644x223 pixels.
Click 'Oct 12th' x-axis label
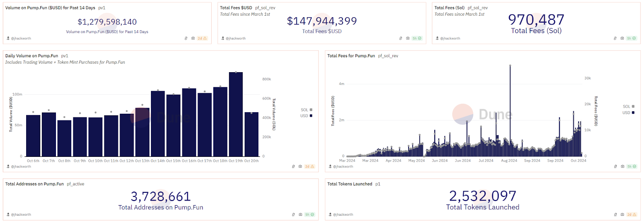(x=127, y=161)
